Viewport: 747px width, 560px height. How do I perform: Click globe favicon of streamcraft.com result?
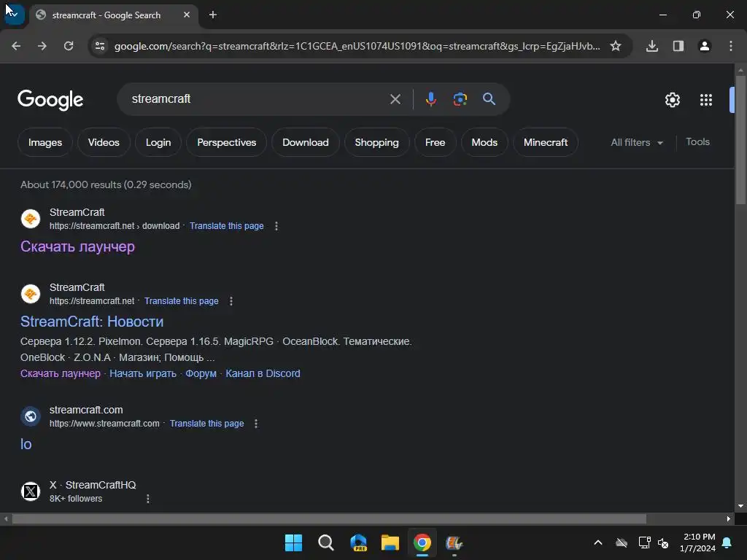[31, 416]
